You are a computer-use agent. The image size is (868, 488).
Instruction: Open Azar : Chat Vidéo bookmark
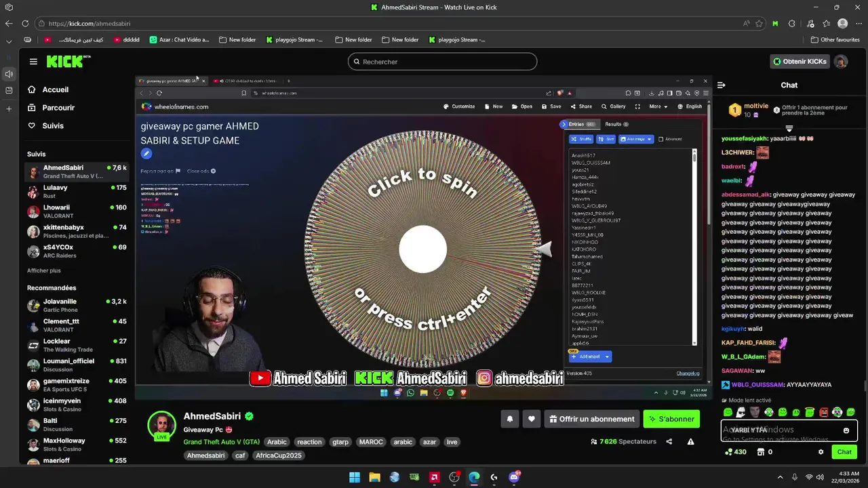point(180,40)
